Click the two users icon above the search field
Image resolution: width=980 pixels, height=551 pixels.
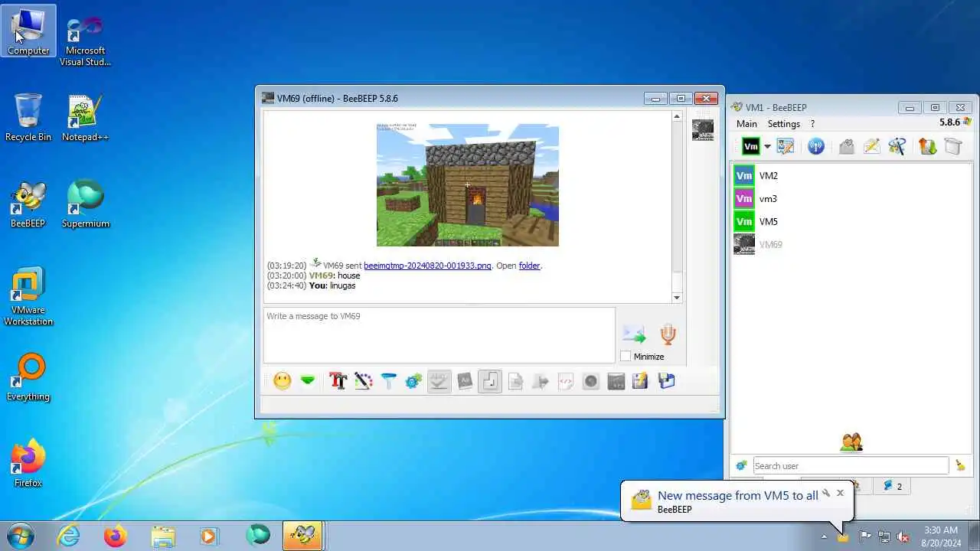click(851, 442)
